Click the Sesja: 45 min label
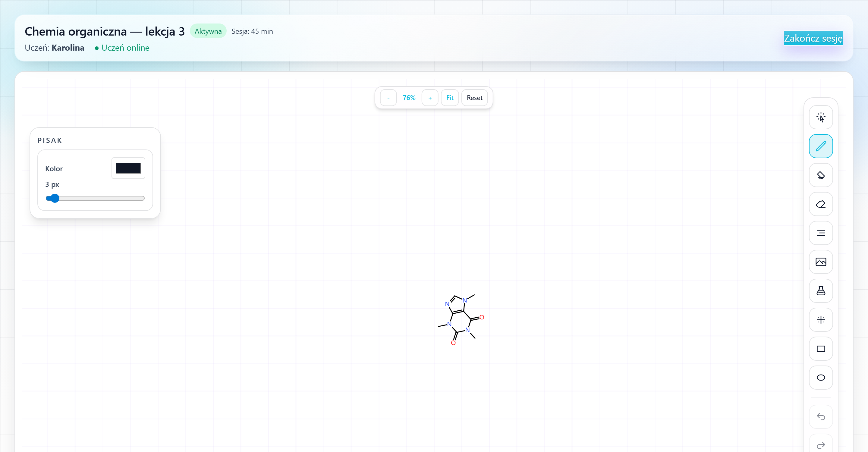 tap(252, 31)
